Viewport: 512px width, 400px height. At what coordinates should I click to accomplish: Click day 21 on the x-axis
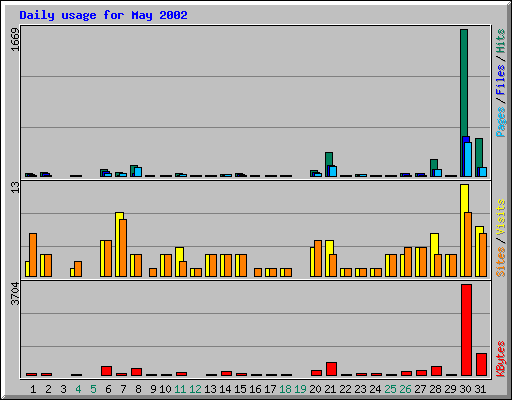330,389
